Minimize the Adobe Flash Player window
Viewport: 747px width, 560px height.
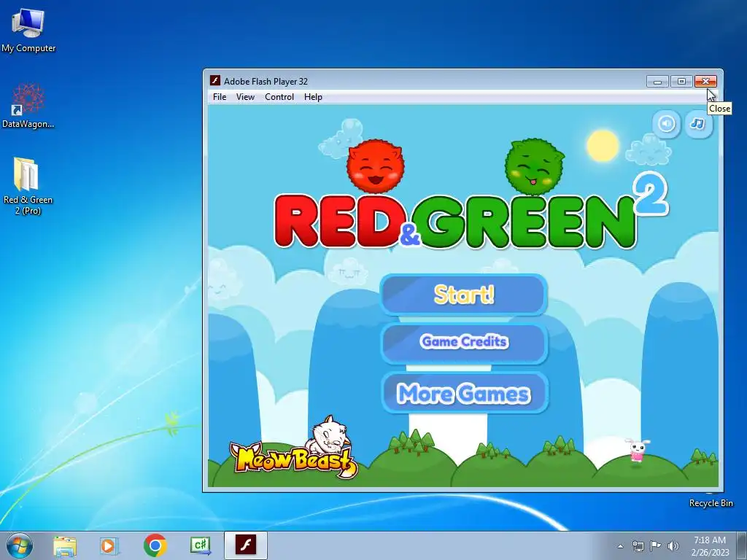tap(657, 82)
